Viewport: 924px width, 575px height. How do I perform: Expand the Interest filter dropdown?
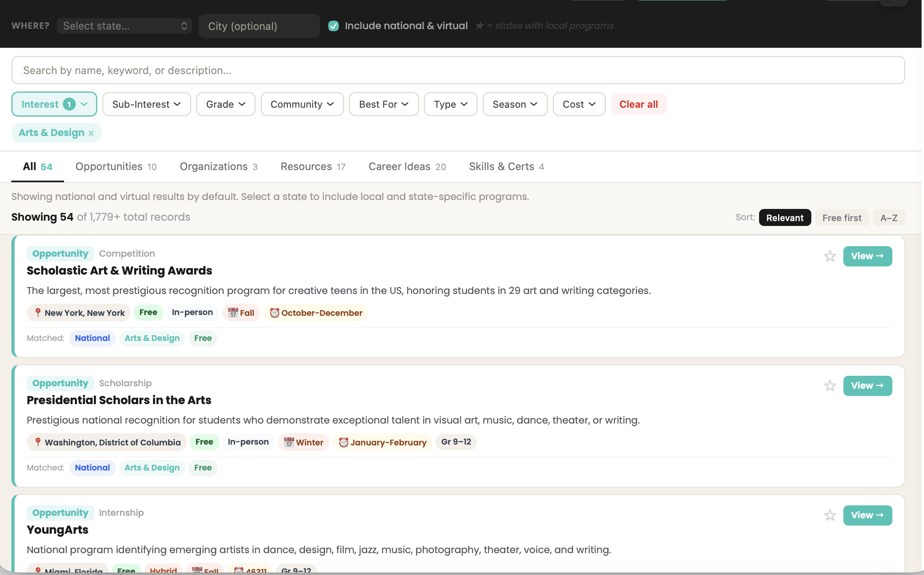point(54,104)
